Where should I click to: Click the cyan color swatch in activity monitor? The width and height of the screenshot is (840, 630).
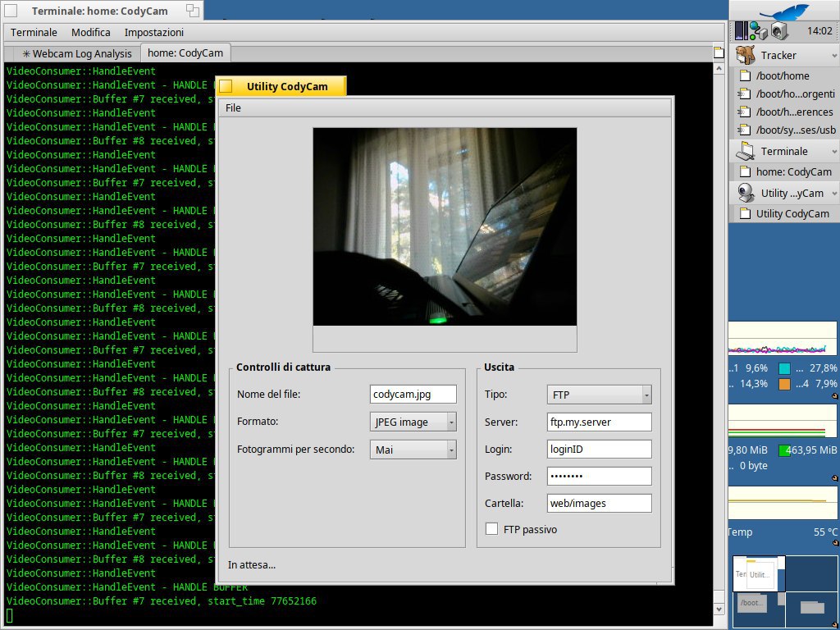[x=785, y=368]
